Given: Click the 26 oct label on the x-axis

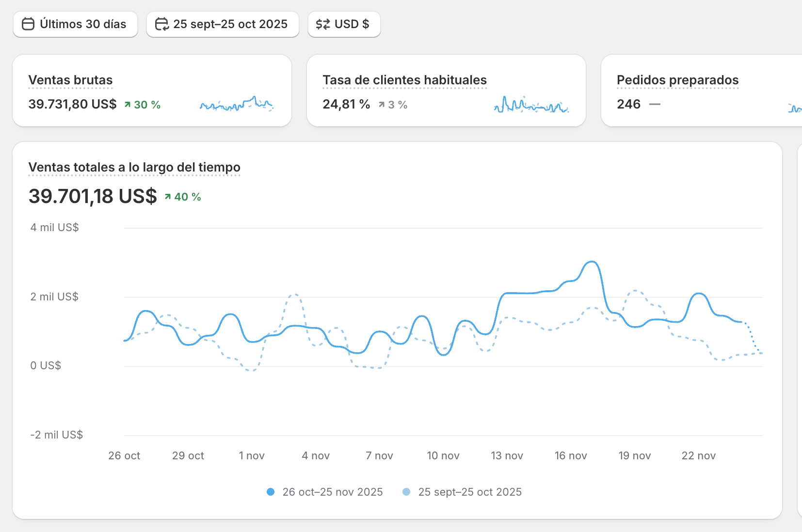Looking at the screenshot, I should 124,455.
